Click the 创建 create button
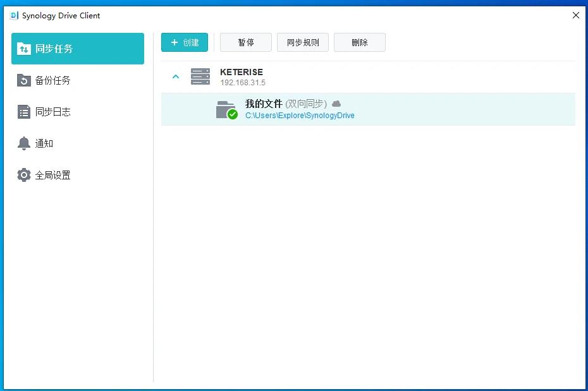 point(185,42)
